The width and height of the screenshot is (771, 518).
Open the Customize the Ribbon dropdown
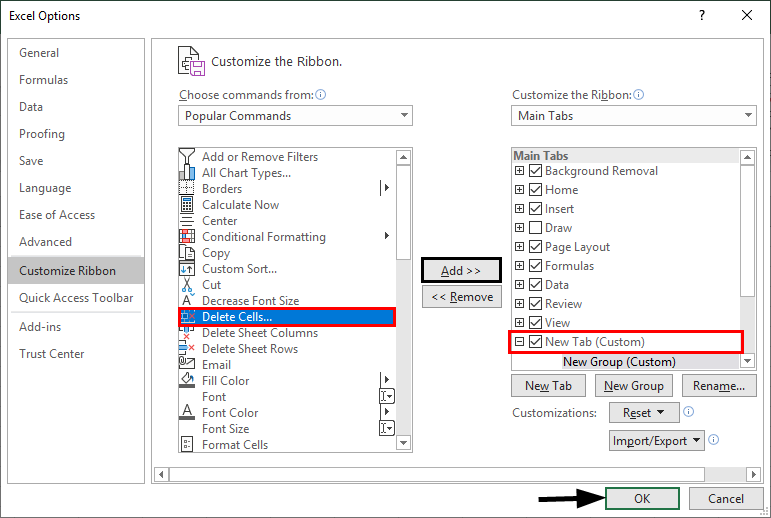click(x=635, y=116)
